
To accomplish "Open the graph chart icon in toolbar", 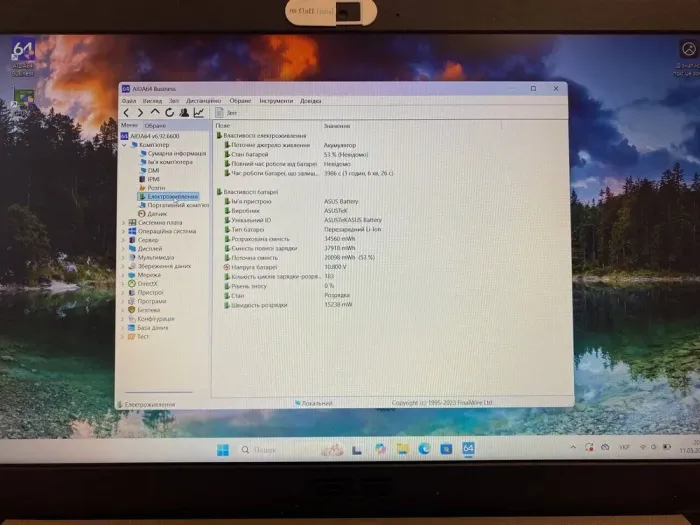I will pyautogui.click(x=199, y=113).
